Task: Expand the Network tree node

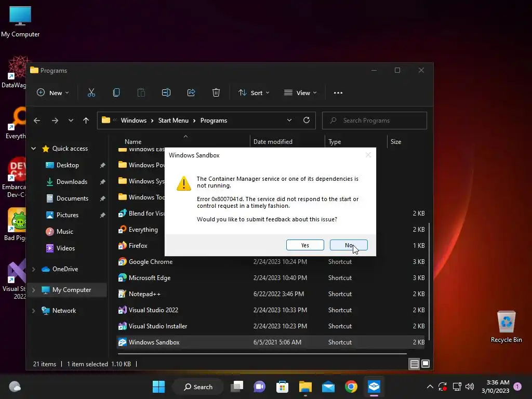Action: click(x=34, y=311)
